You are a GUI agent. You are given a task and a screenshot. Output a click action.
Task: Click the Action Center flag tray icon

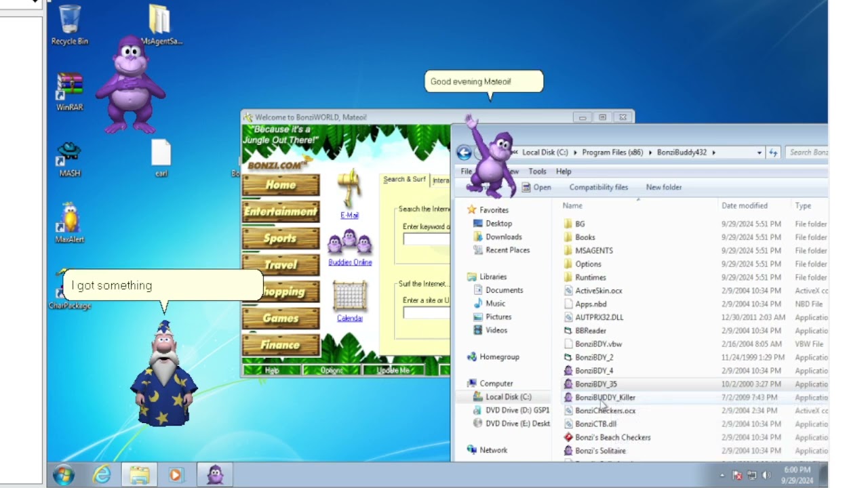738,476
